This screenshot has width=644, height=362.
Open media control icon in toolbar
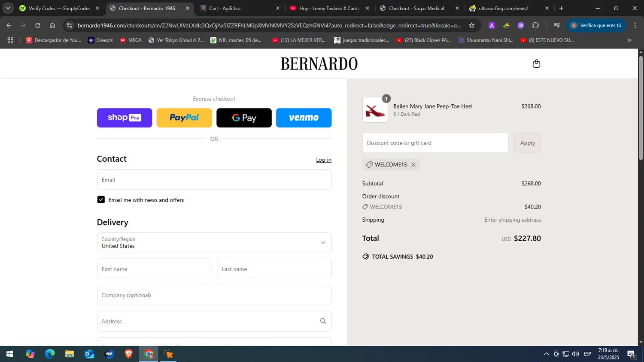point(557,25)
